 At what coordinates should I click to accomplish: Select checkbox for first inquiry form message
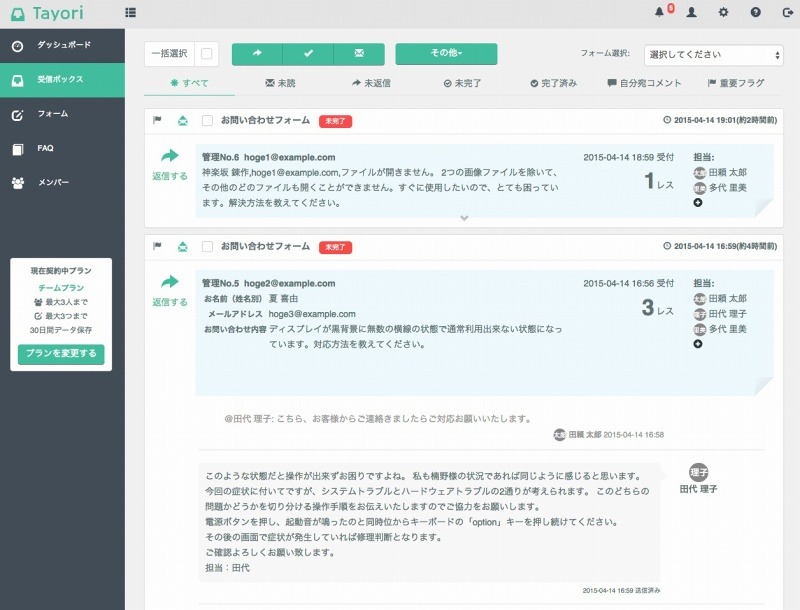[207, 120]
